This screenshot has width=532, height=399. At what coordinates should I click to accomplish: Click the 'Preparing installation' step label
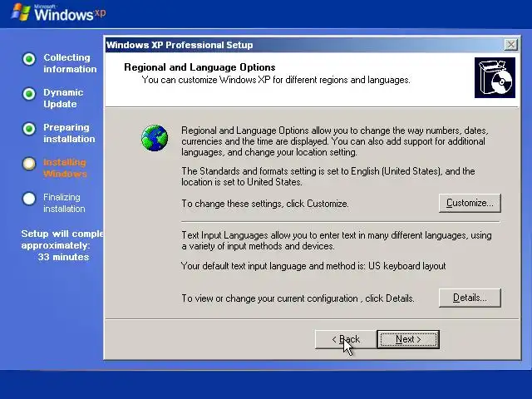pos(69,133)
